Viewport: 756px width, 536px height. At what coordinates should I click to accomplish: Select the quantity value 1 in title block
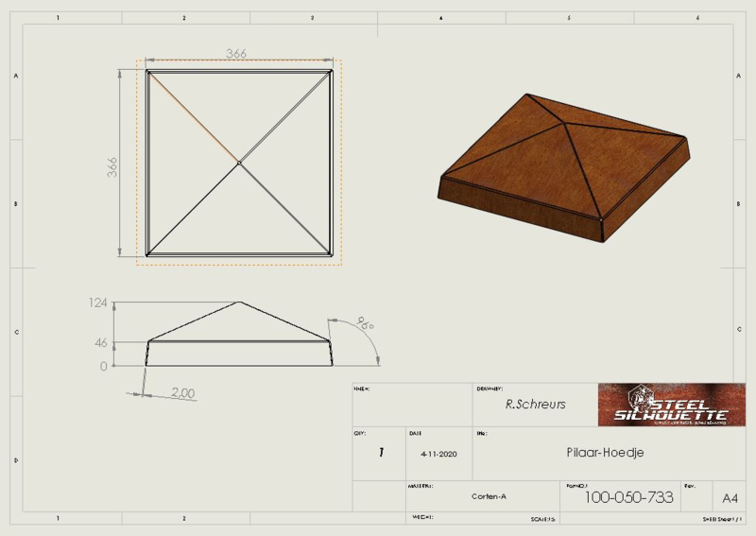[x=381, y=453]
